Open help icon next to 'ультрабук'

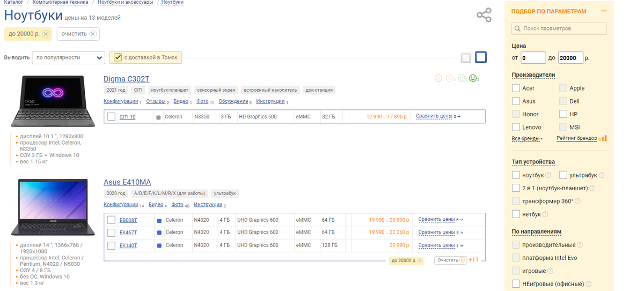[602, 175]
